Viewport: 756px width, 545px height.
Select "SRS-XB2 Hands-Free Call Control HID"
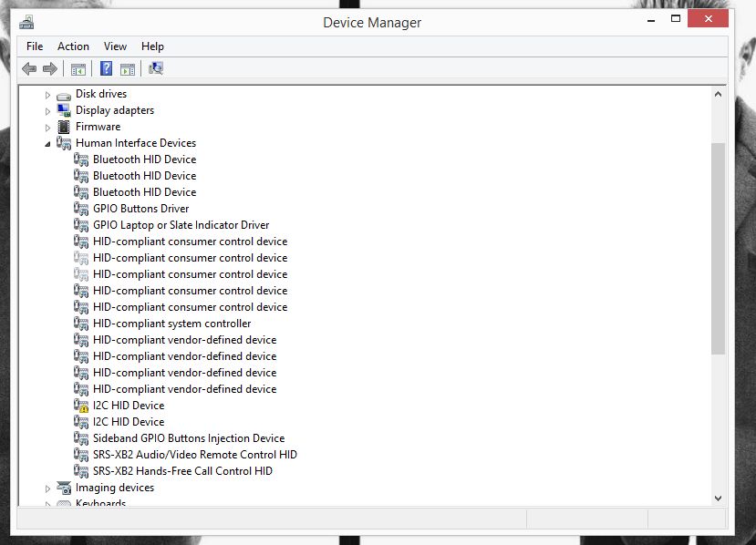click(x=182, y=471)
